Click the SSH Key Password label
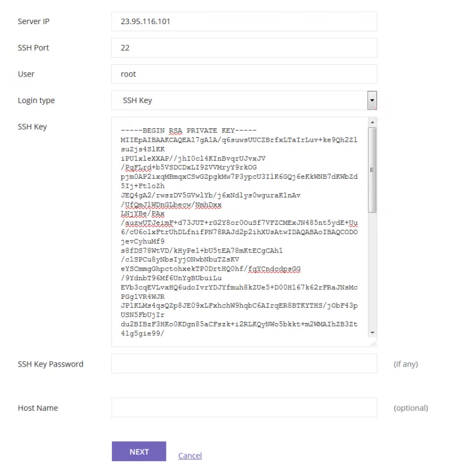The height and width of the screenshot is (476, 452). click(51, 364)
